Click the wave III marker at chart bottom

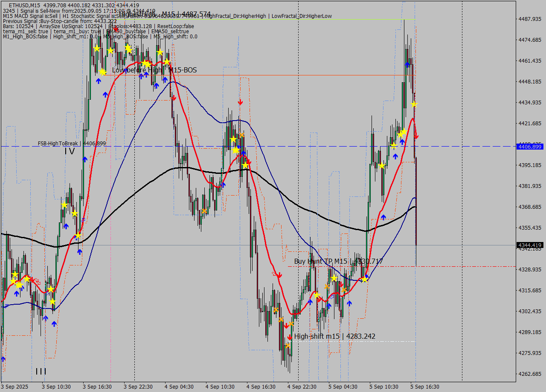coord(41,372)
